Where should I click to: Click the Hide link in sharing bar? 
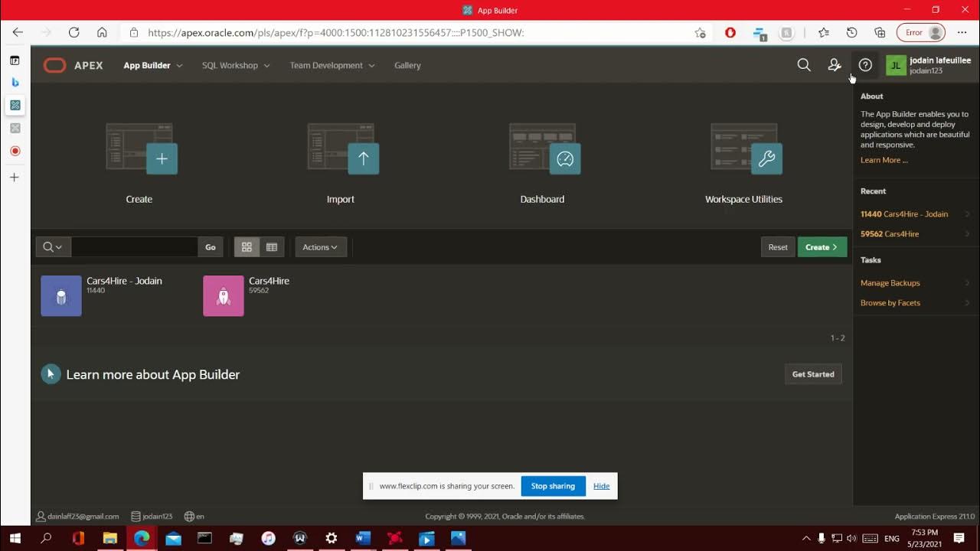tap(601, 486)
